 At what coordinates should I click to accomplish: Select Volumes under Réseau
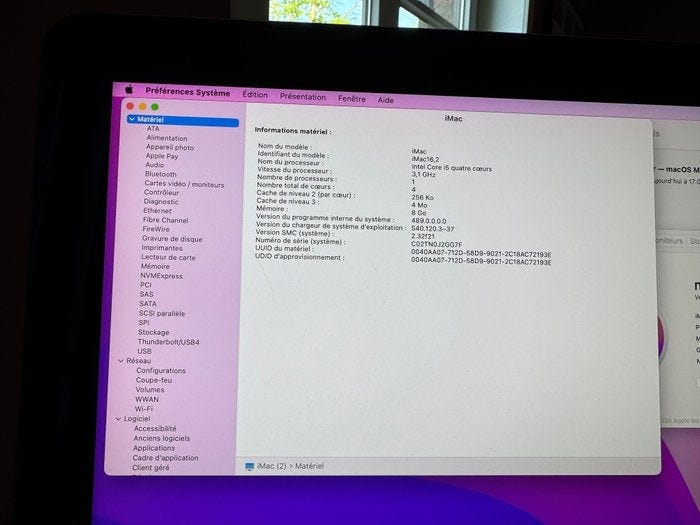[150, 389]
